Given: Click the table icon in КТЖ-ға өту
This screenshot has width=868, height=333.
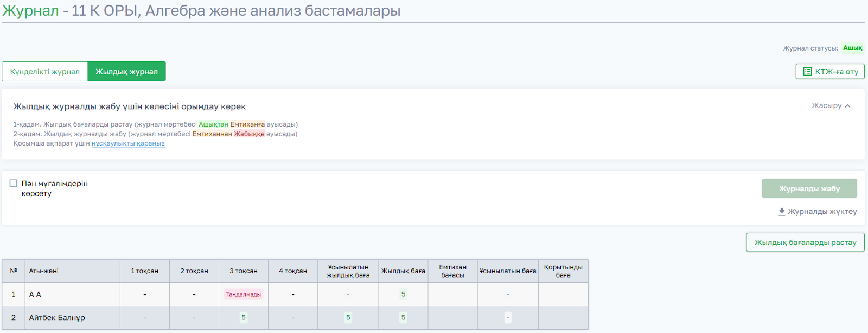Looking at the screenshot, I should coord(807,71).
